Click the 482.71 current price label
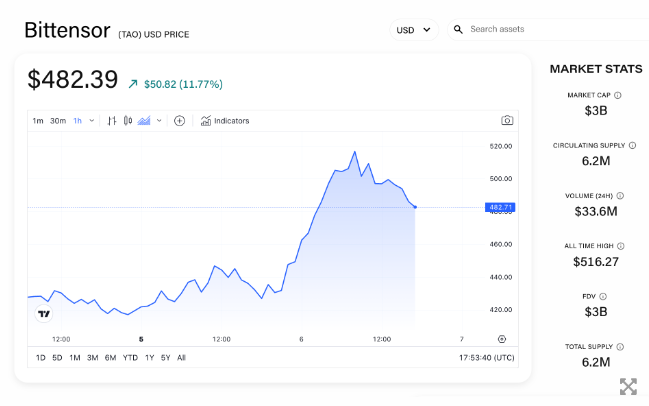649x406 pixels. 500,207
